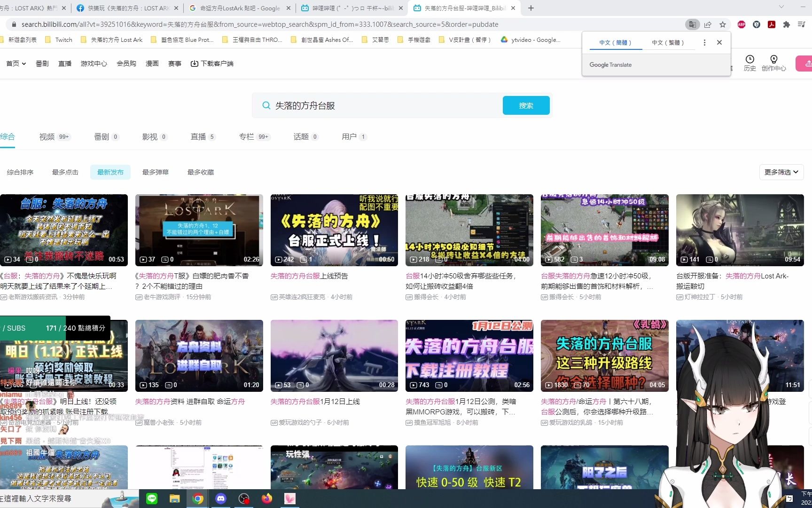Click the share page icon in address bar
The width and height of the screenshot is (812, 508).
pos(708,24)
